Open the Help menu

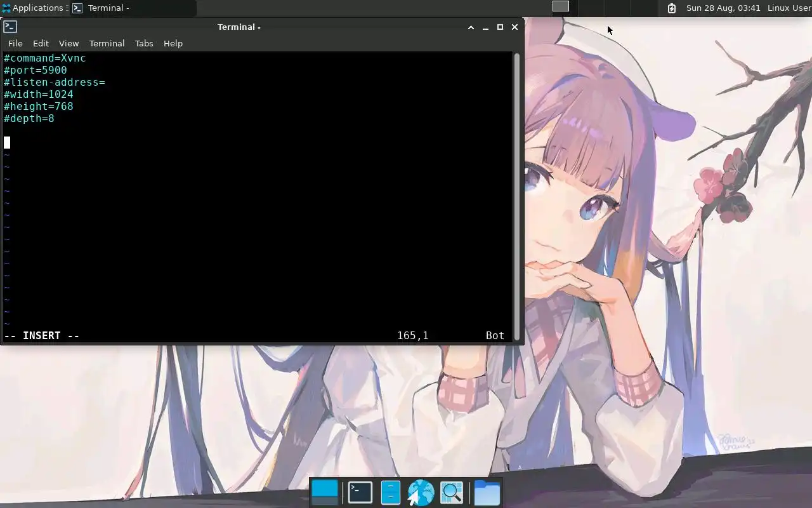(x=173, y=43)
